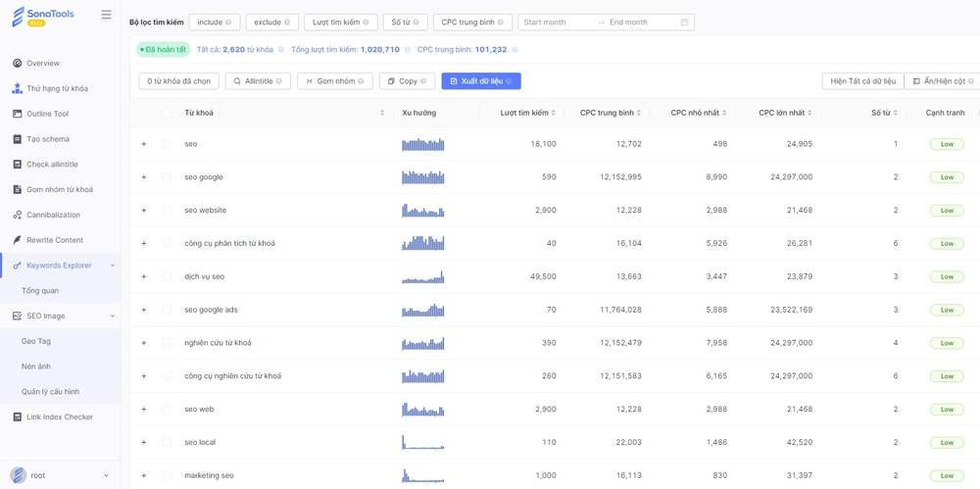Viewport: 980px width, 489px height.
Task: Expand công cụ nghiên cứu từ khoá row
Action: [144, 376]
